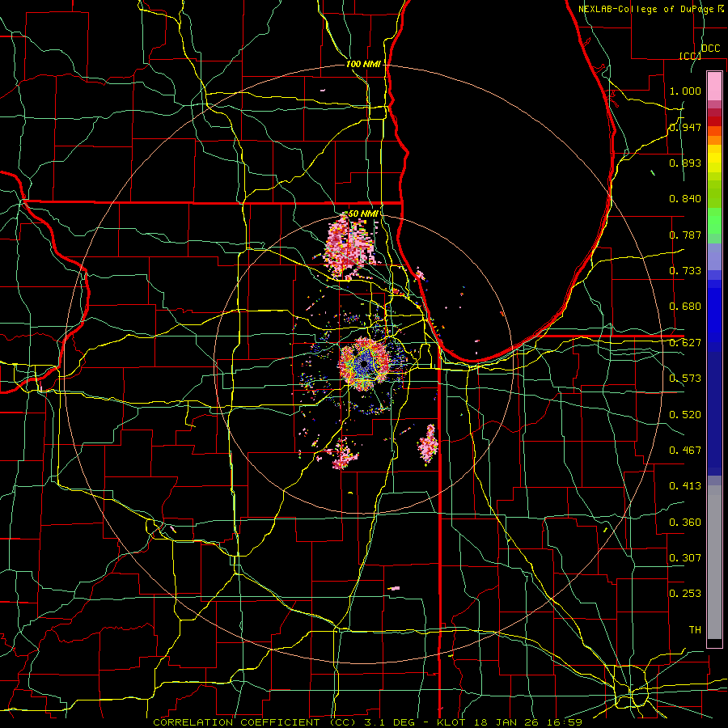Click the TH threshold label
728x728 pixels.
tap(695, 630)
